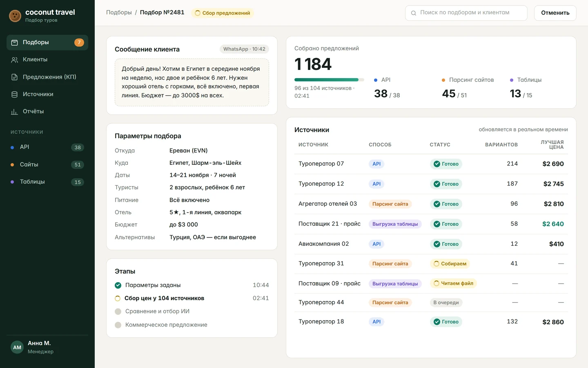Viewport: 588px width, 368px height.
Task: Click the Альтернативы value Турция, ОАЭ
Action: 213,237
